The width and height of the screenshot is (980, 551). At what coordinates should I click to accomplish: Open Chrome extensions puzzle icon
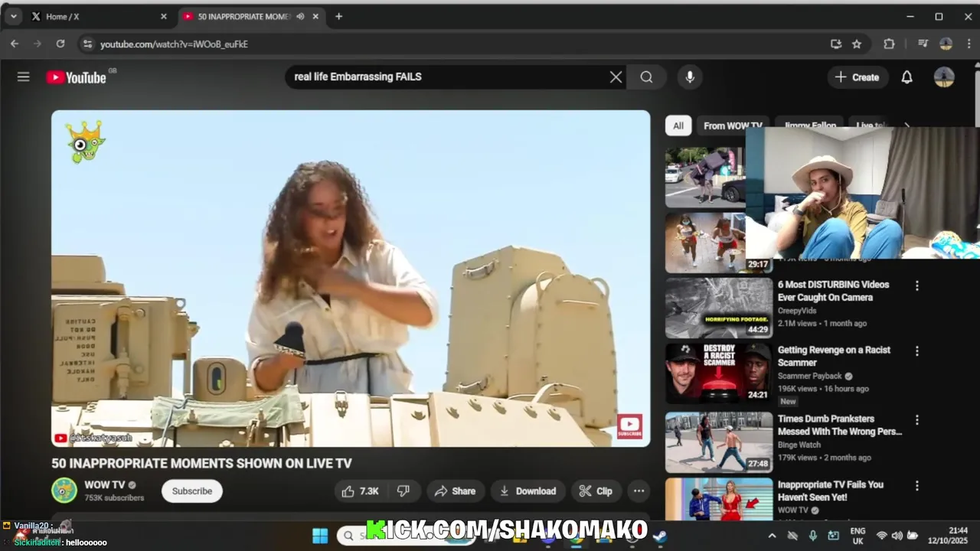889,44
